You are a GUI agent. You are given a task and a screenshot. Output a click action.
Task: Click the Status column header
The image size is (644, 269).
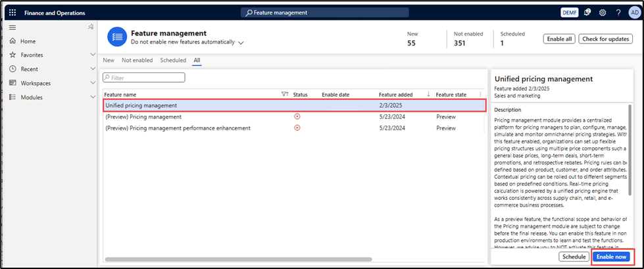300,95
